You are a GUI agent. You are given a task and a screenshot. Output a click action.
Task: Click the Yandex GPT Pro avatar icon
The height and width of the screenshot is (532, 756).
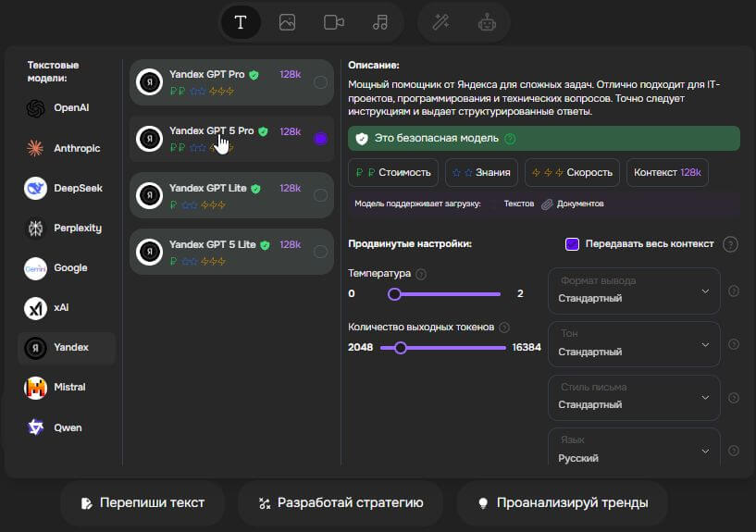pyautogui.click(x=149, y=82)
